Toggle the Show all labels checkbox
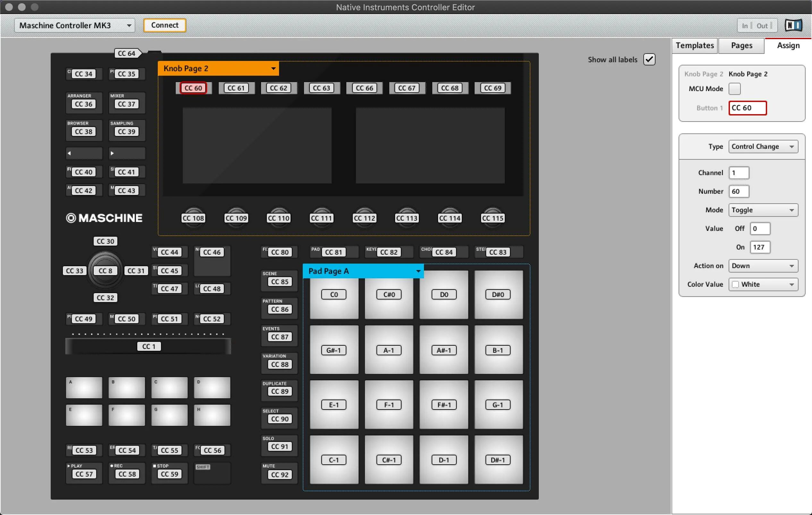 [649, 60]
